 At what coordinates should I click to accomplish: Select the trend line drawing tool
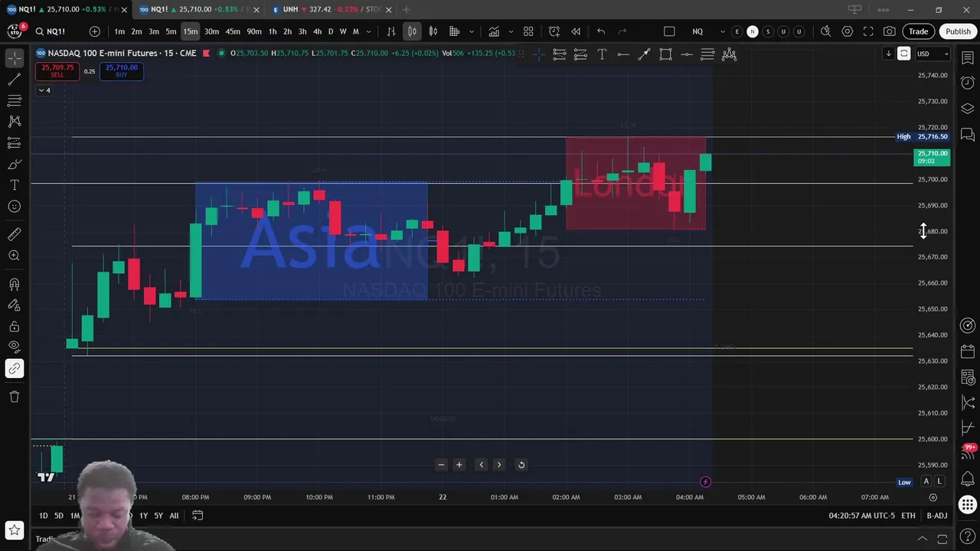pyautogui.click(x=14, y=80)
